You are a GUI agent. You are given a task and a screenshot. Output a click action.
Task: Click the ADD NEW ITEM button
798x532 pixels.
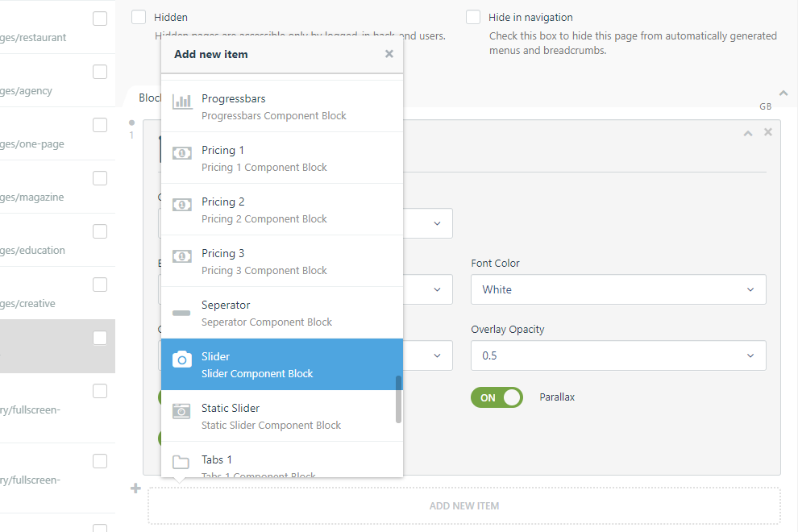pyautogui.click(x=464, y=506)
